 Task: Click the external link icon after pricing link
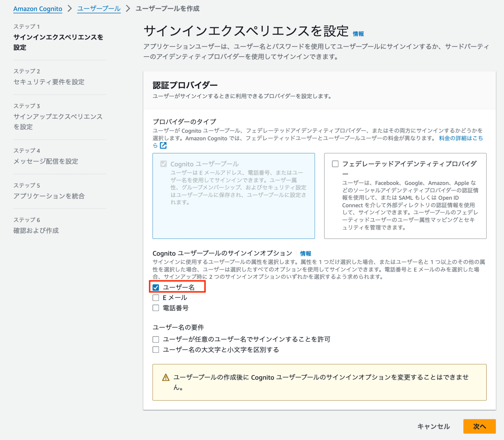click(x=163, y=145)
